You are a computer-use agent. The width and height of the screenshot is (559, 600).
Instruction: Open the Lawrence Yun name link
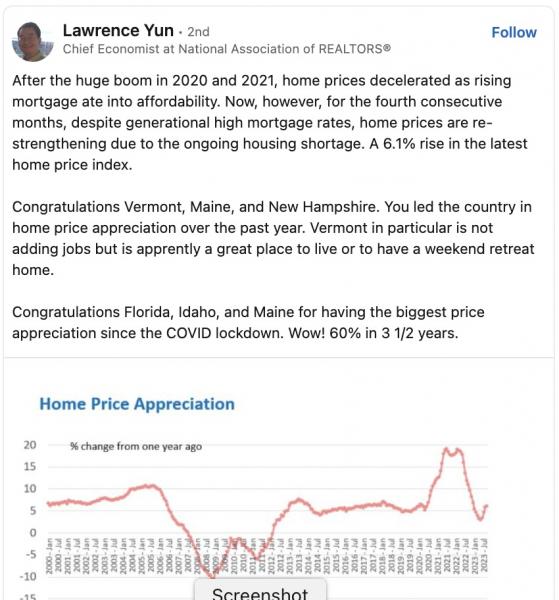pyautogui.click(x=118, y=31)
